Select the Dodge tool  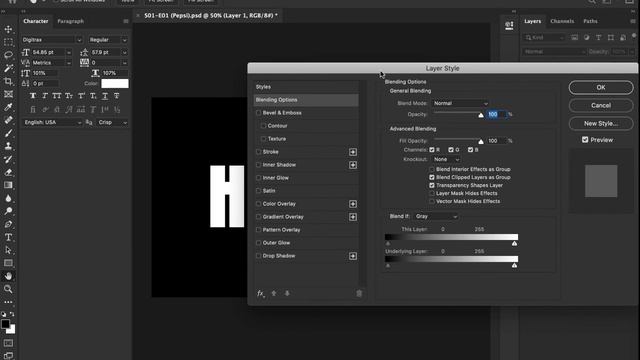[8, 211]
